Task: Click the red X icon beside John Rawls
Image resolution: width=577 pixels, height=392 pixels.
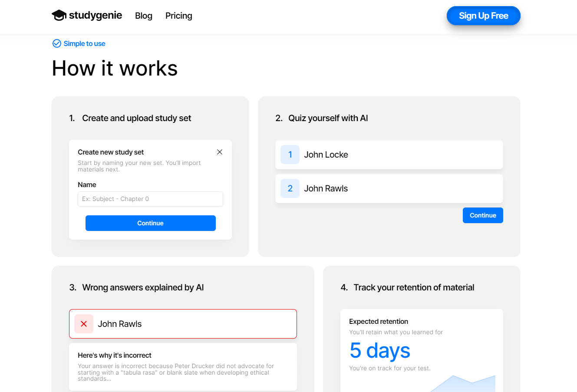Action: (x=84, y=324)
